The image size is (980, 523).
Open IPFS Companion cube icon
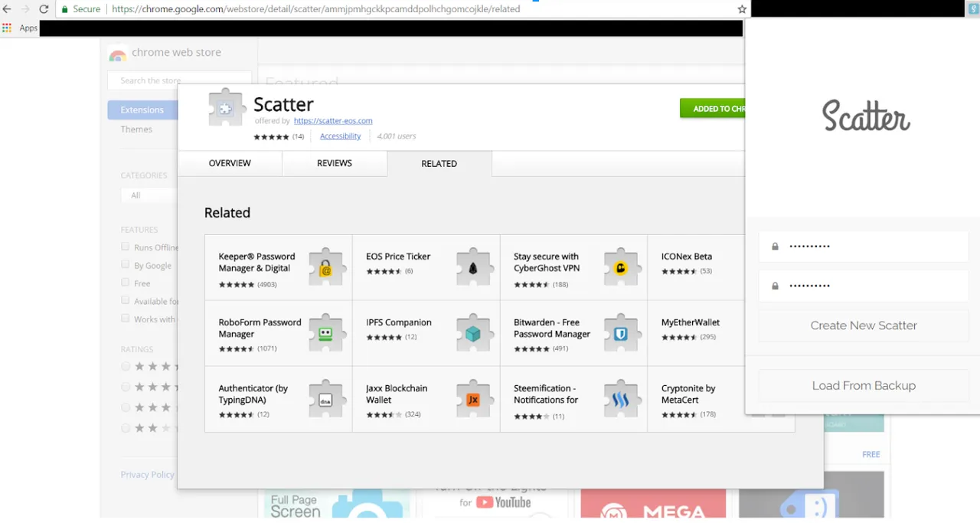pos(474,333)
